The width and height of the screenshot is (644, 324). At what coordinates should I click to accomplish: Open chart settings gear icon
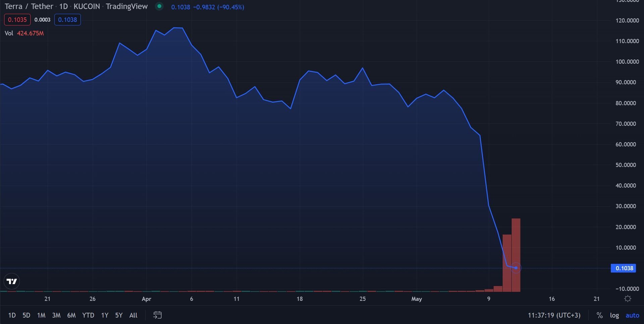(x=628, y=299)
